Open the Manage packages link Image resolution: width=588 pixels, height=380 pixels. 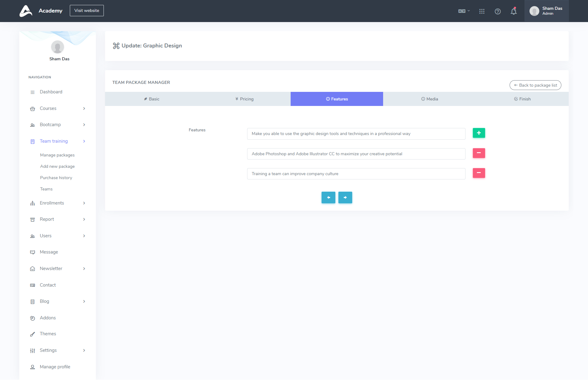coord(57,155)
